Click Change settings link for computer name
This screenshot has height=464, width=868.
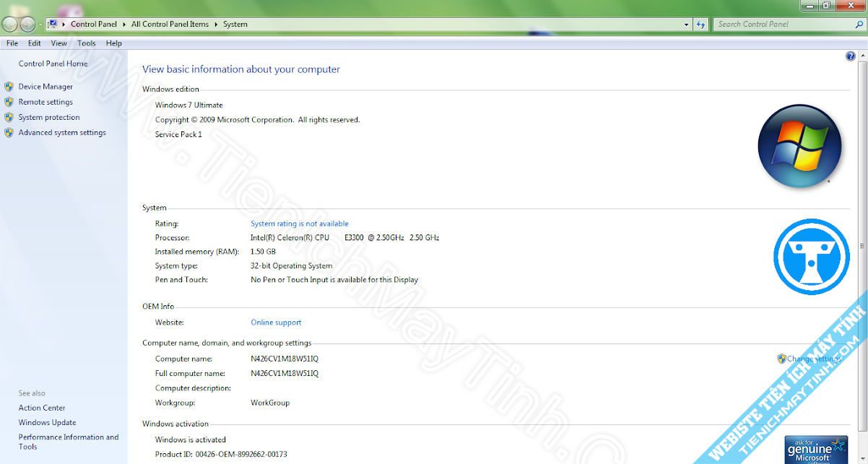pyautogui.click(x=814, y=359)
